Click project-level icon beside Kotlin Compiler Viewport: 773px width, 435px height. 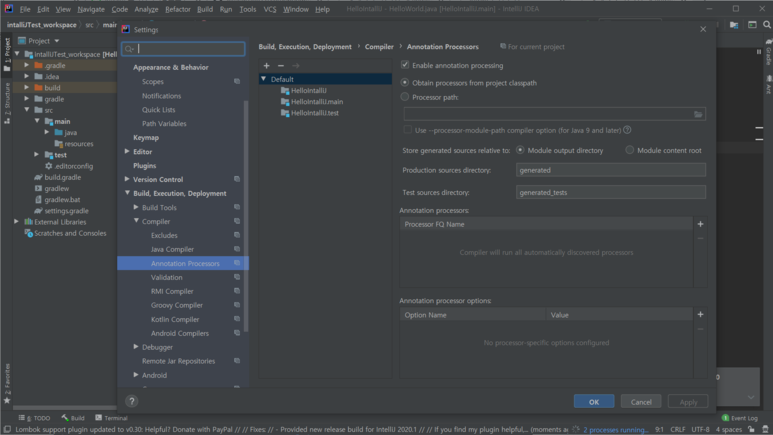237,319
